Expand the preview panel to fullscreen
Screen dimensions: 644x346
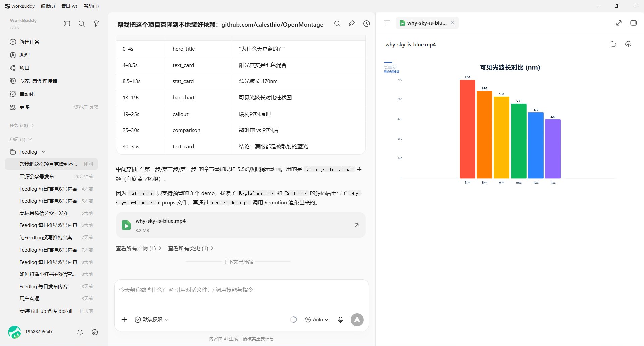point(619,23)
